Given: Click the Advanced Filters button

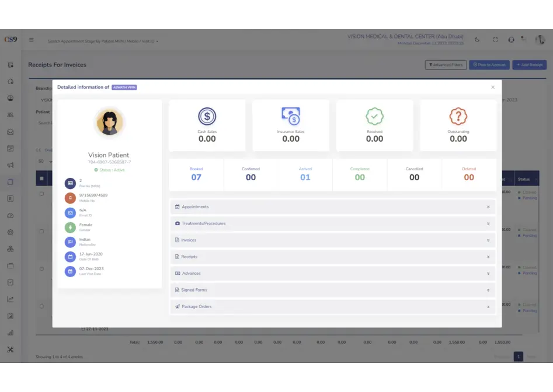Looking at the screenshot, I should click(446, 65).
